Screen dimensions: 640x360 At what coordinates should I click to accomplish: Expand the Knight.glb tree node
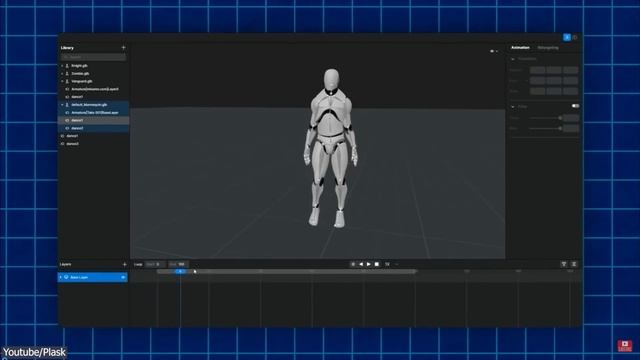pyautogui.click(x=62, y=66)
